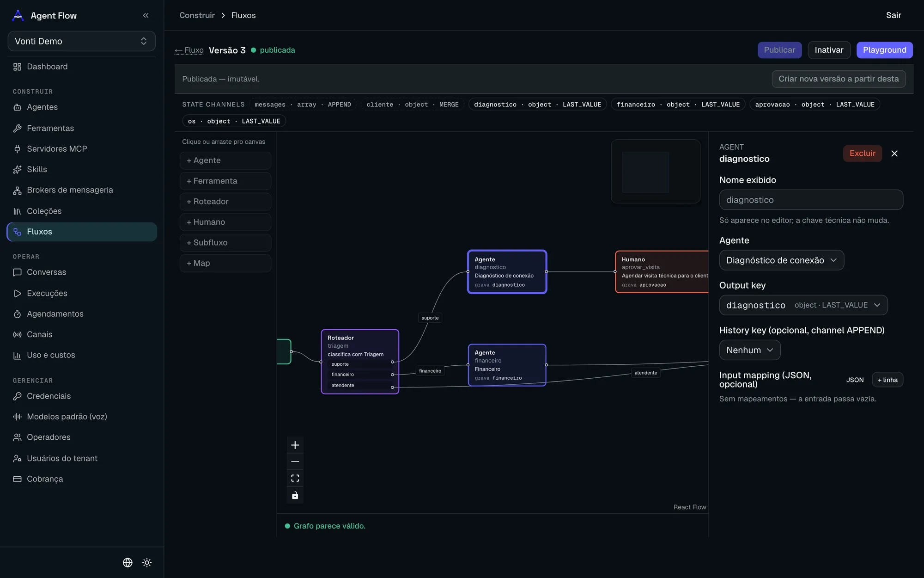Open Coleções in the sidebar
The image size is (924, 578).
coord(82,211)
